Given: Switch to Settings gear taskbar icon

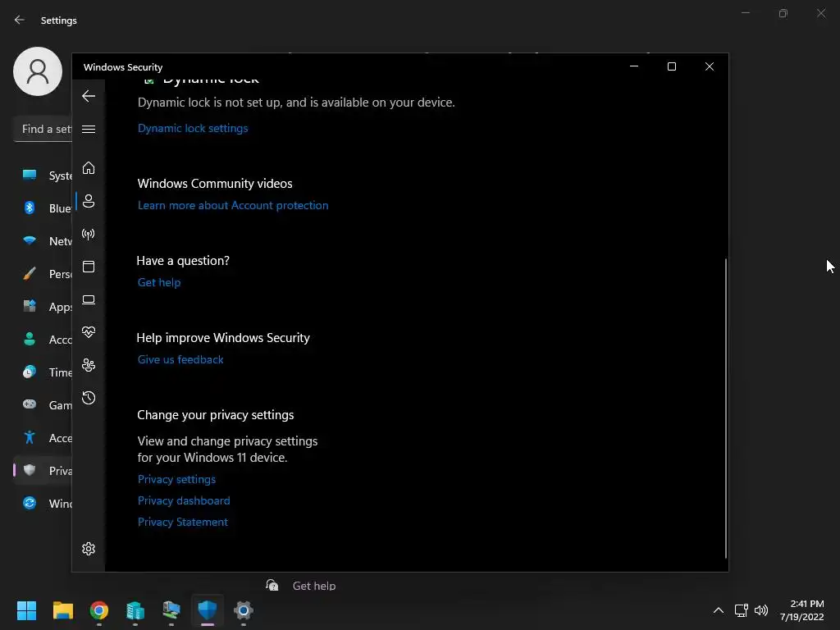Looking at the screenshot, I should click(x=243, y=610).
